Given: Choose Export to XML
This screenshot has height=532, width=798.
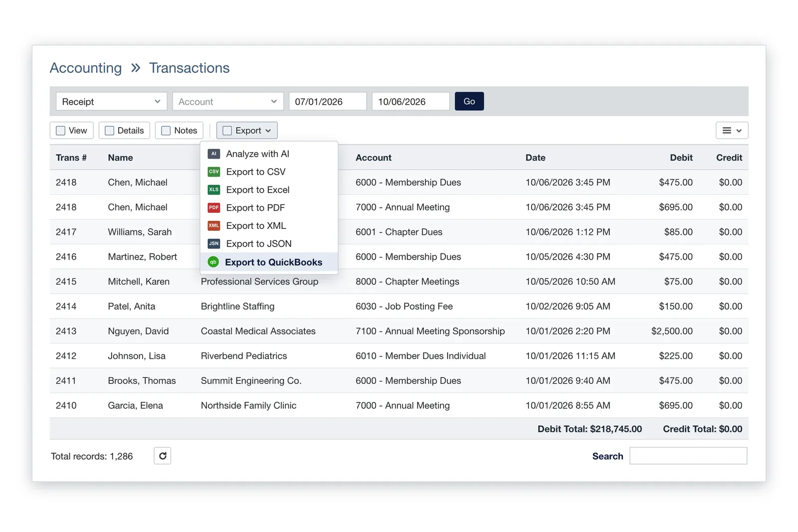Looking at the screenshot, I should point(269,225).
